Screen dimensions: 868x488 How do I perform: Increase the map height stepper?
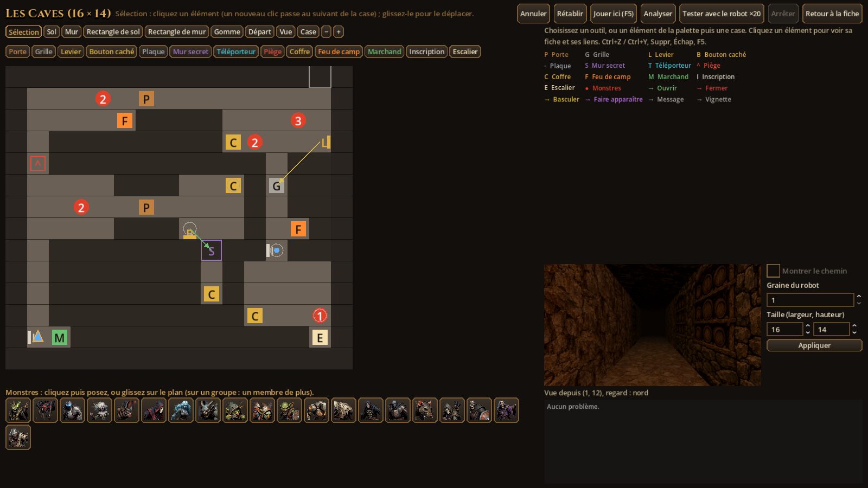854,326
